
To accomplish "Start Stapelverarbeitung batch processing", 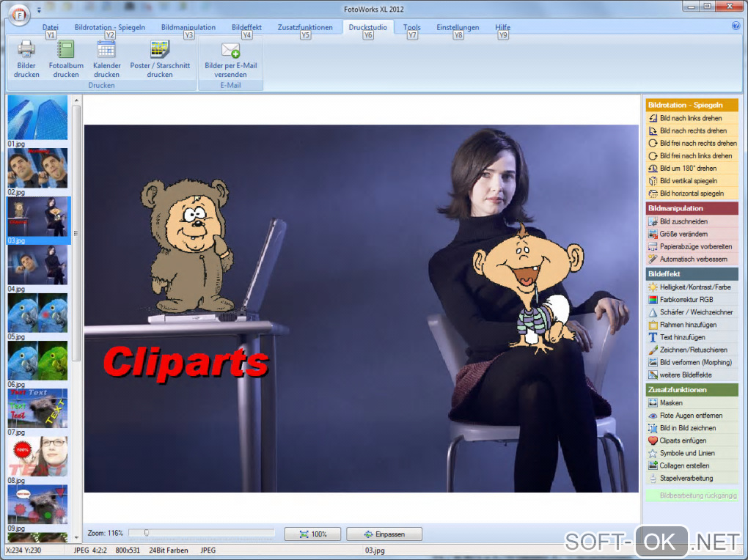I will pos(692,478).
